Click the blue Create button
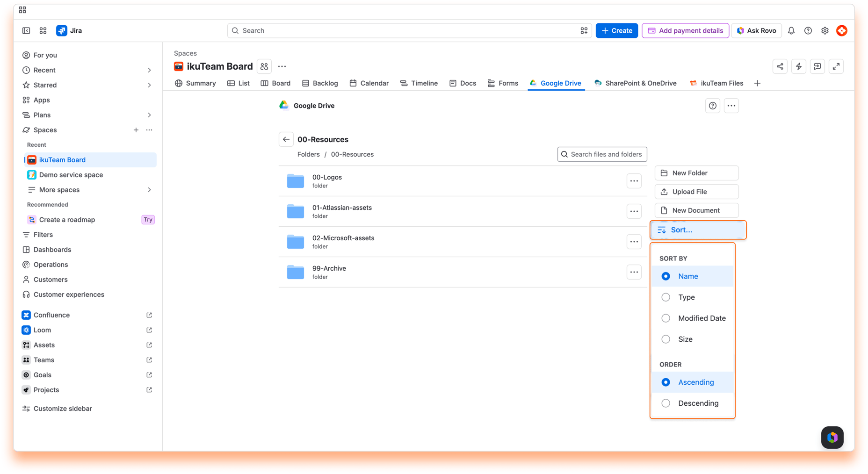Viewport: 868px width, 474px height. coord(617,30)
